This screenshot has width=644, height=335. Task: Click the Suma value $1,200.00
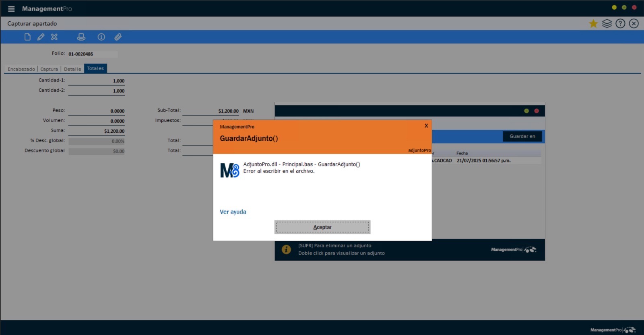pos(97,131)
